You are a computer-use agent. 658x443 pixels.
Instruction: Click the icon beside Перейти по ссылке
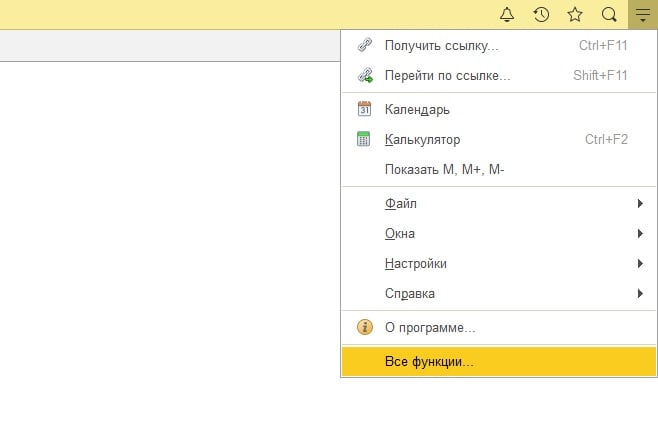click(364, 75)
